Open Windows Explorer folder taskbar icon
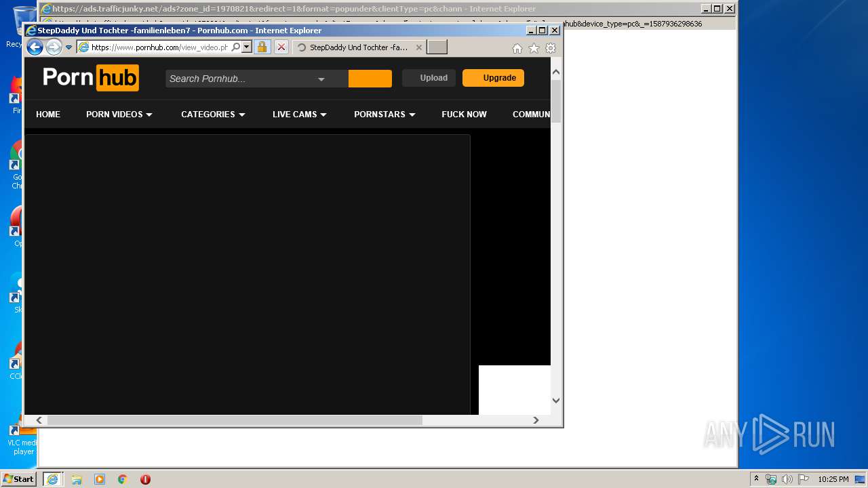868x488 pixels. [77, 479]
